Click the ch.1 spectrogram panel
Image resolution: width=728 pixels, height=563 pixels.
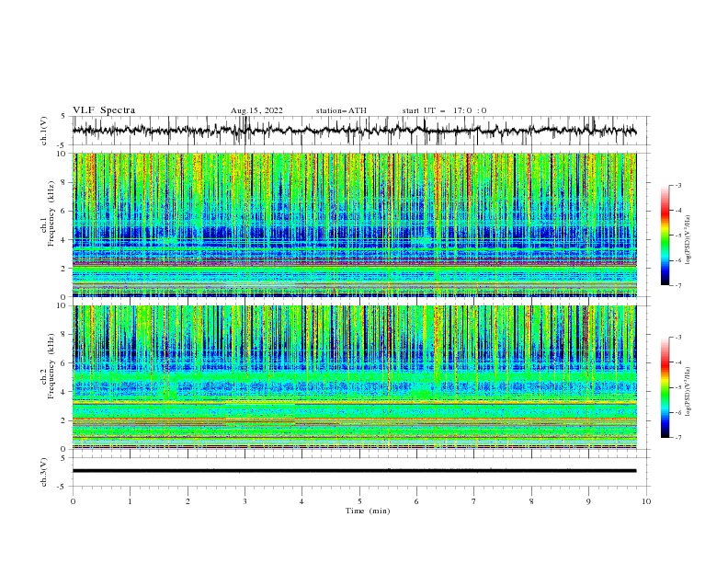point(355,224)
